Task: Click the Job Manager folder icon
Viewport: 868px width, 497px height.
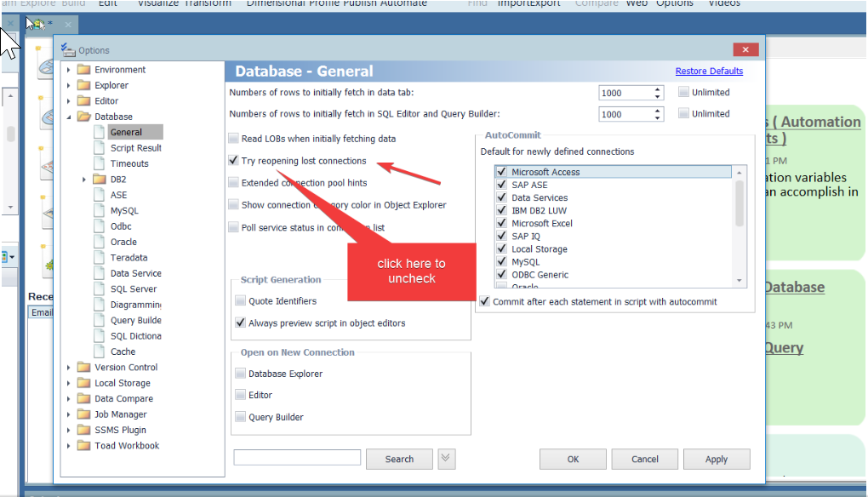Action: [83, 414]
